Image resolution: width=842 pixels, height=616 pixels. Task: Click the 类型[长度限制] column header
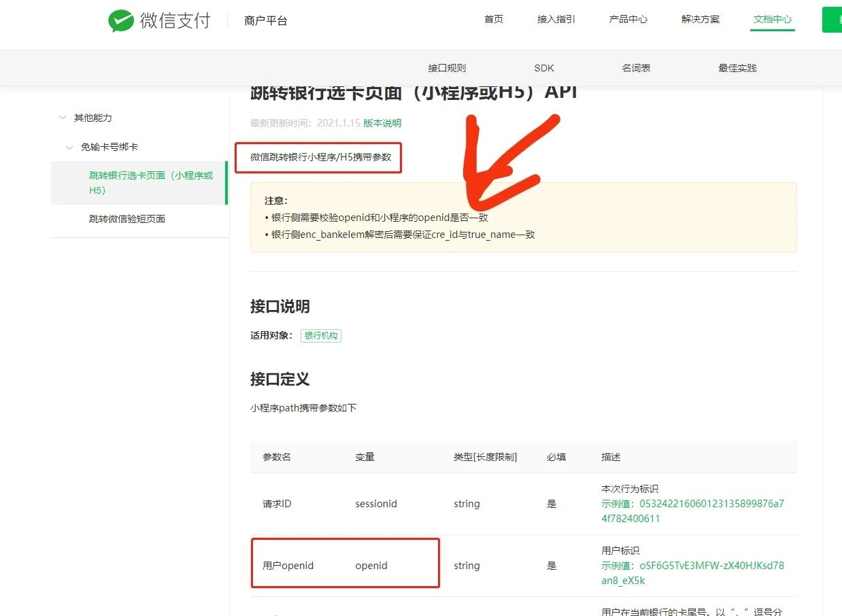(486, 457)
